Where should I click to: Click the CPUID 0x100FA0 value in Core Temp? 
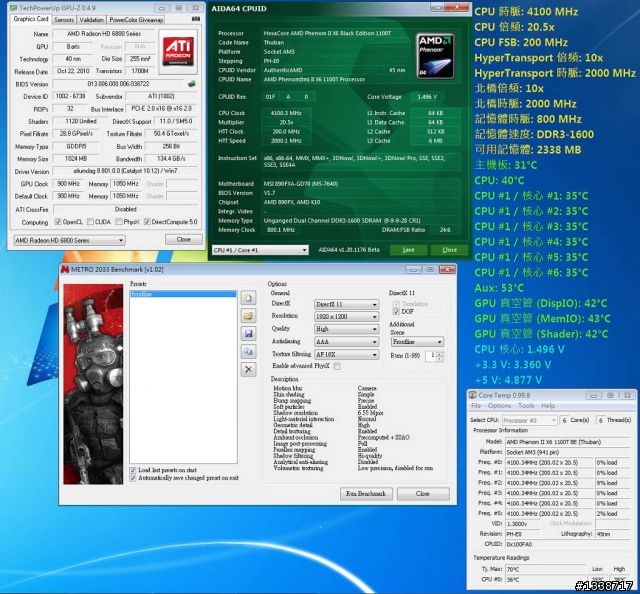pos(567,544)
